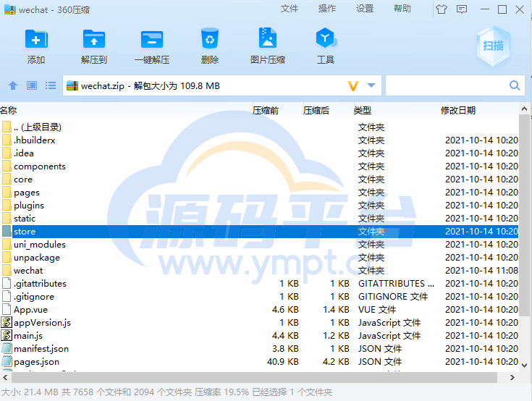Image resolution: width=532 pixels, height=401 pixels.
Task: Open the Settings (设置) menu
Action: pos(365,9)
